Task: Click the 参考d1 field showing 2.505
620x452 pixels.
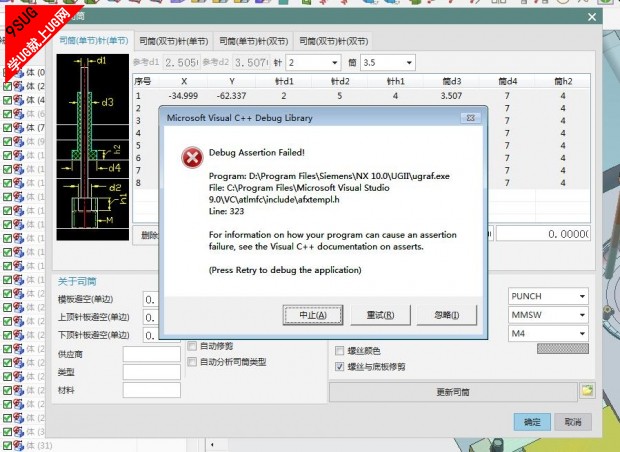Action: coord(181,62)
